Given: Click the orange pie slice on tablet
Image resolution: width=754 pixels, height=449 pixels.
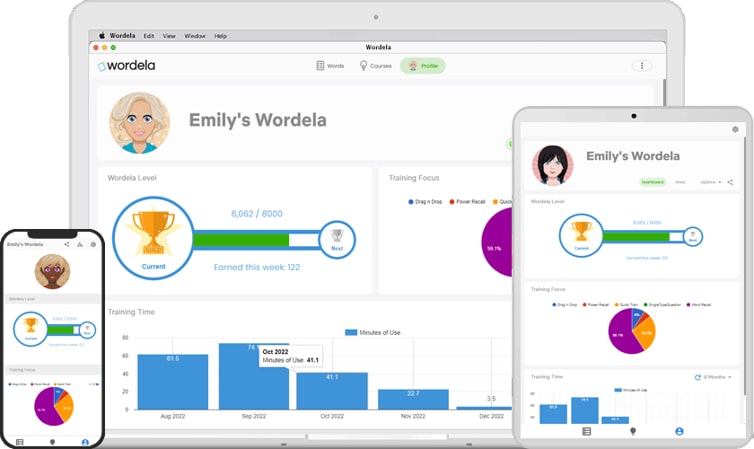Looking at the screenshot, I should tap(645, 333).
